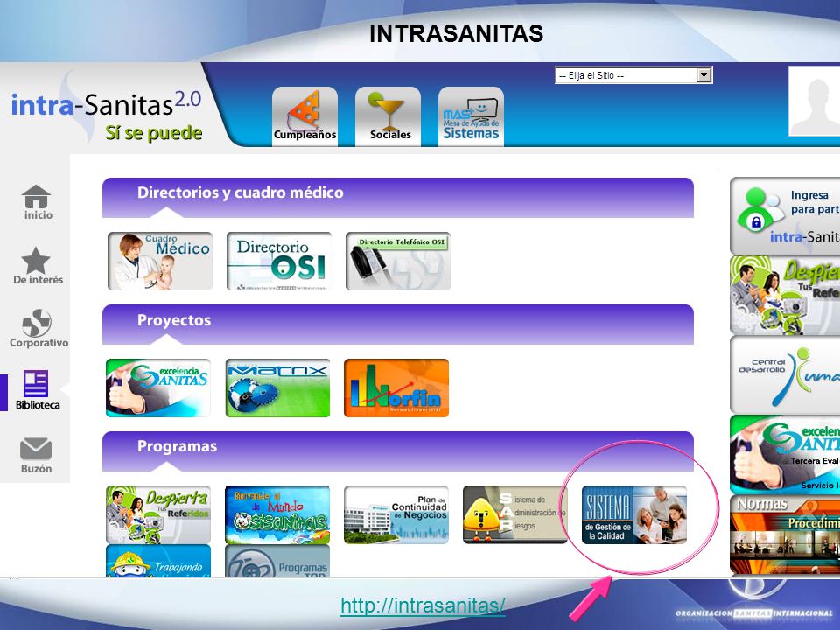
Task: Open Central Desarrollo Humano banner
Action: pyautogui.click(x=785, y=375)
